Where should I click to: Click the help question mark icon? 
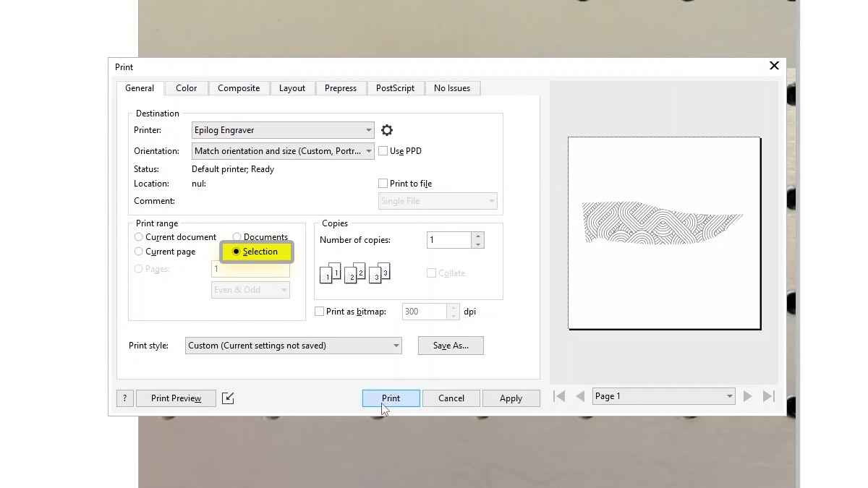pyautogui.click(x=124, y=398)
